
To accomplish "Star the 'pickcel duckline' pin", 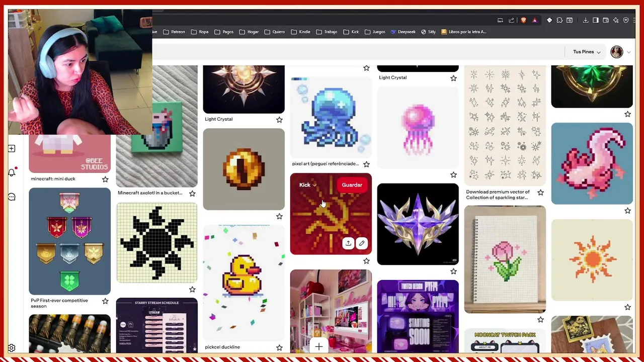I will point(279,347).
